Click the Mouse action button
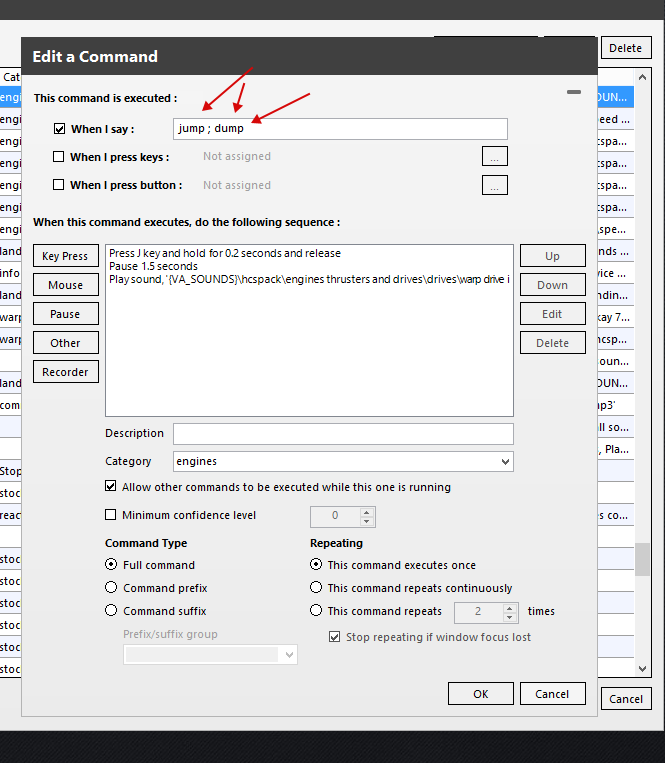 pos(65,286)
